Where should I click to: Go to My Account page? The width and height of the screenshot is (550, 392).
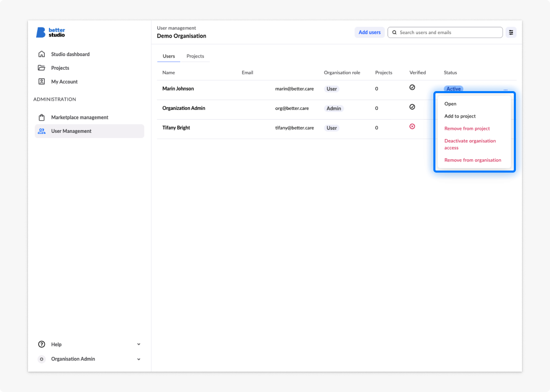click(x=64, y=81)
